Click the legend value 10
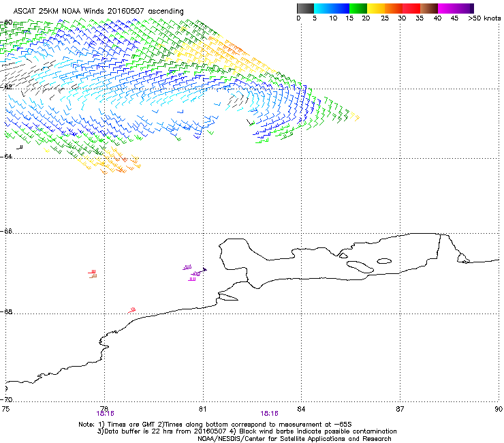Screen dimensions: 504x443 point(333,18)
